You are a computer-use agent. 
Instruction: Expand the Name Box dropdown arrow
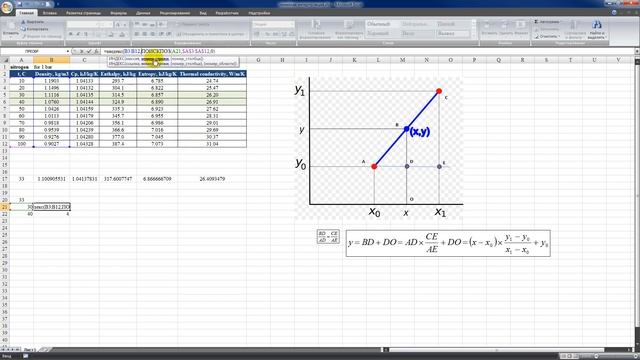coord(68,51)
